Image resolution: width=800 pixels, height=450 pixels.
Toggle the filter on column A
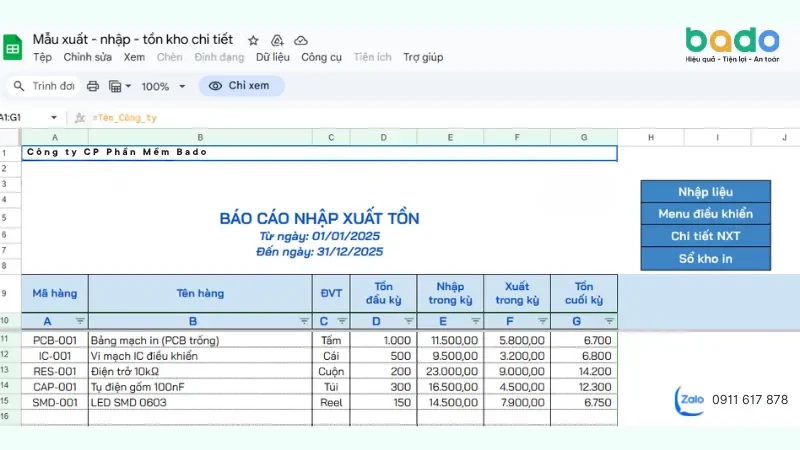pyautogui.click(x=80, y=321)
